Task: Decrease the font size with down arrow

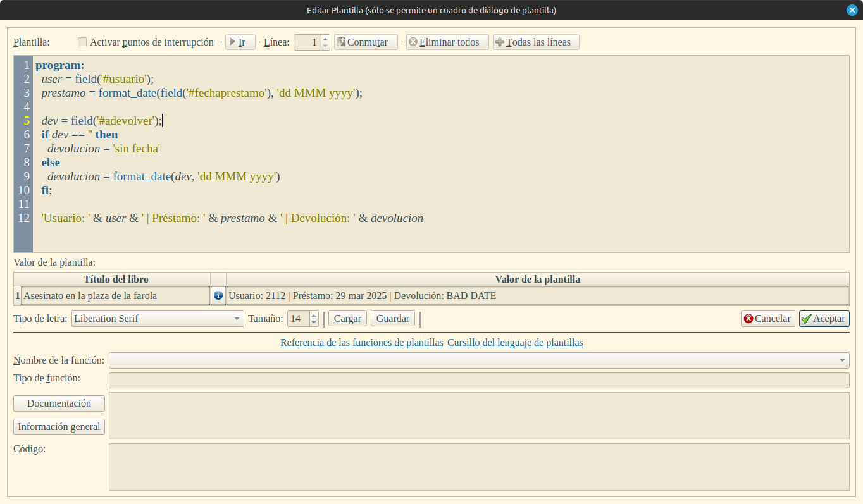Action: click(x=314, y=323)
